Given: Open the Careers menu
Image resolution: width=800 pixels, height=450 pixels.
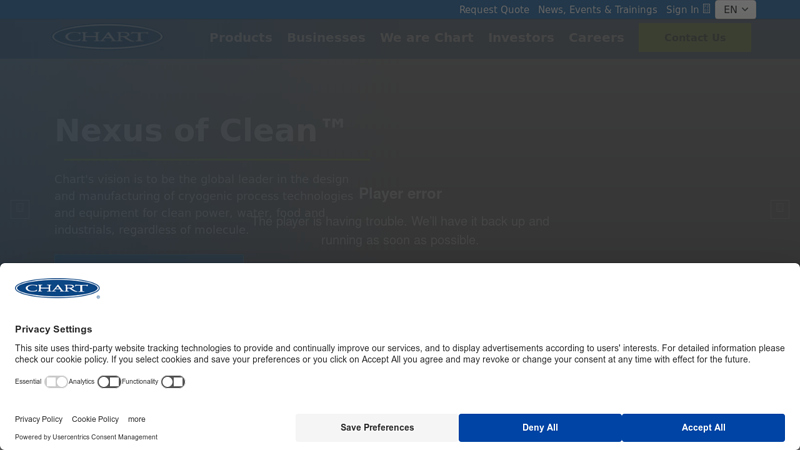Looking at the screenshot, I should point(596,38).
